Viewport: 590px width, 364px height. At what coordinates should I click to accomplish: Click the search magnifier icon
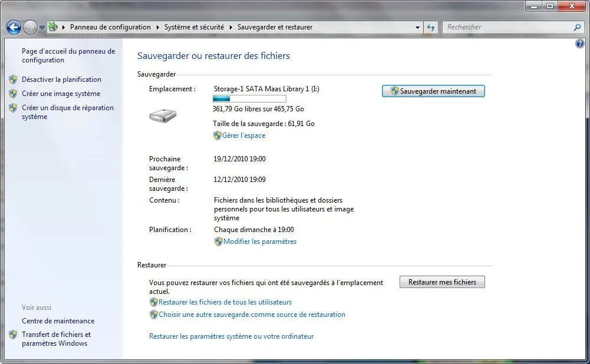click(x=577, y=27)
